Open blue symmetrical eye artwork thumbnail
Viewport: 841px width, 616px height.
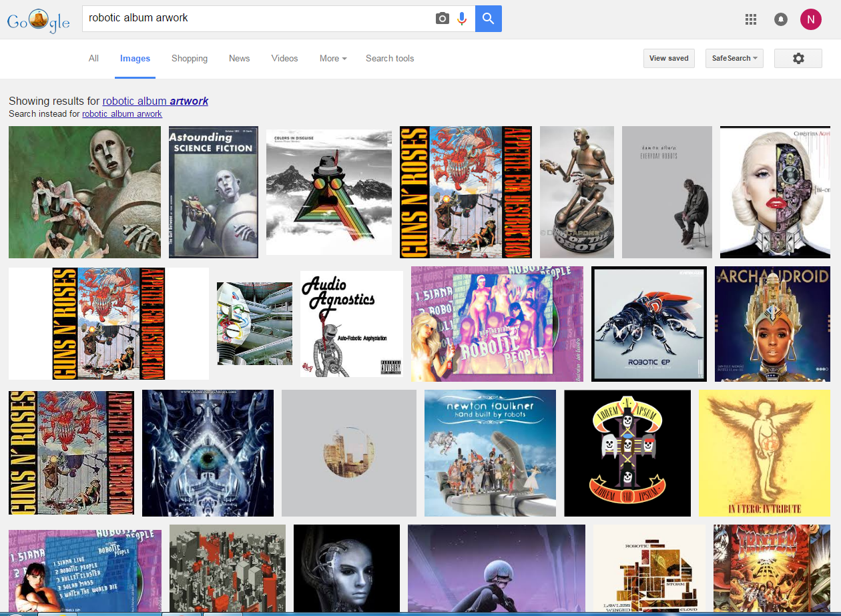click(x=208, y=453)
